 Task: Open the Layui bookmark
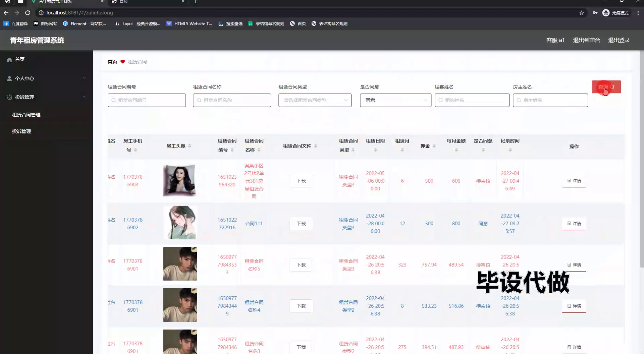coord(138,23)
